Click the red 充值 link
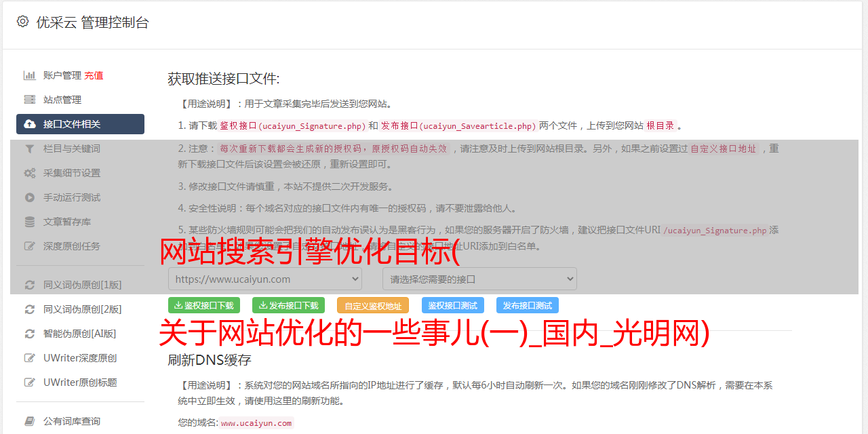This screenshot has width=868, height=434. pyautogui.click(x=94, y=75)
